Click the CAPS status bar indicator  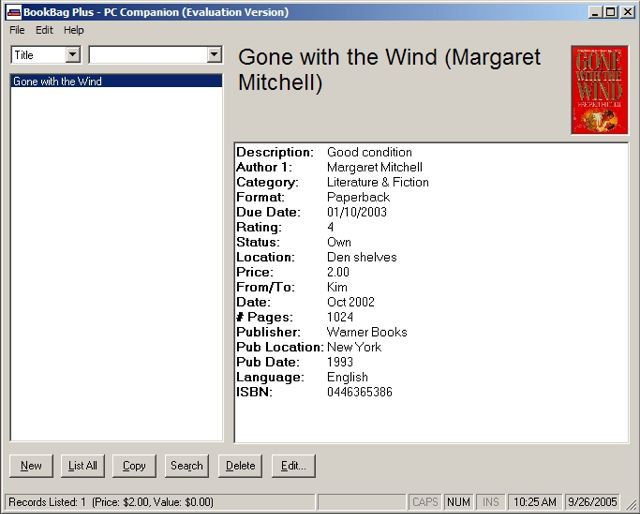click(425, 502)
